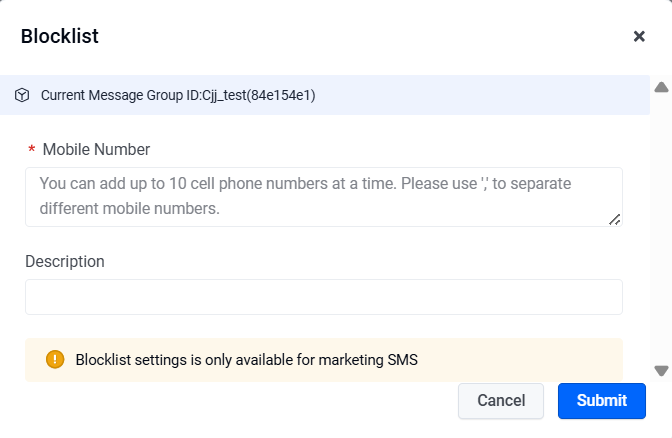672x438 pixels.
Task: Click the marketing SMS warning message text
Action: coord(246,360)
